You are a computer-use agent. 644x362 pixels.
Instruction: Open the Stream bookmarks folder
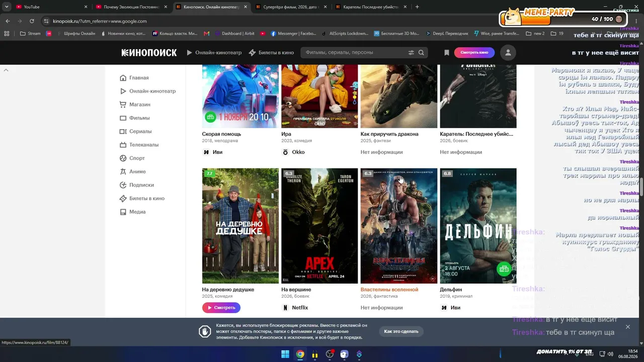pos(30,34)
